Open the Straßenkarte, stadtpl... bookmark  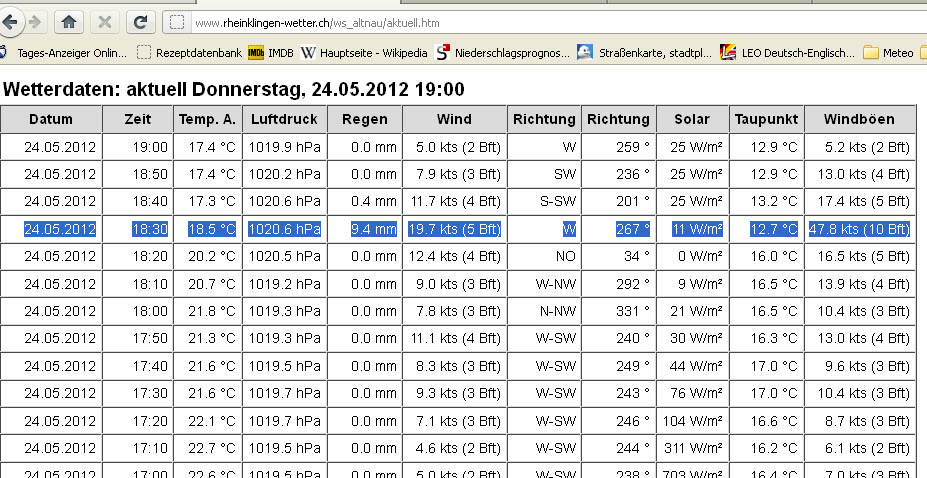click(645, 53)
